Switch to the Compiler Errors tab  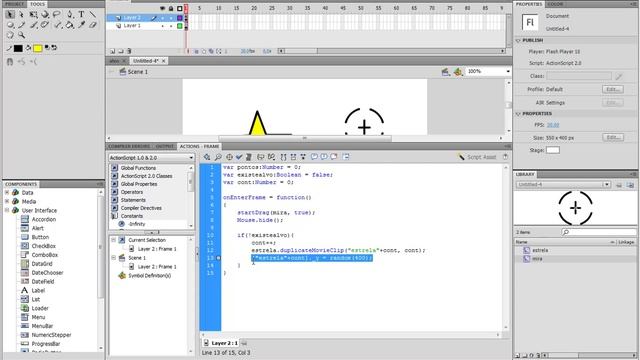click(129, 146)
